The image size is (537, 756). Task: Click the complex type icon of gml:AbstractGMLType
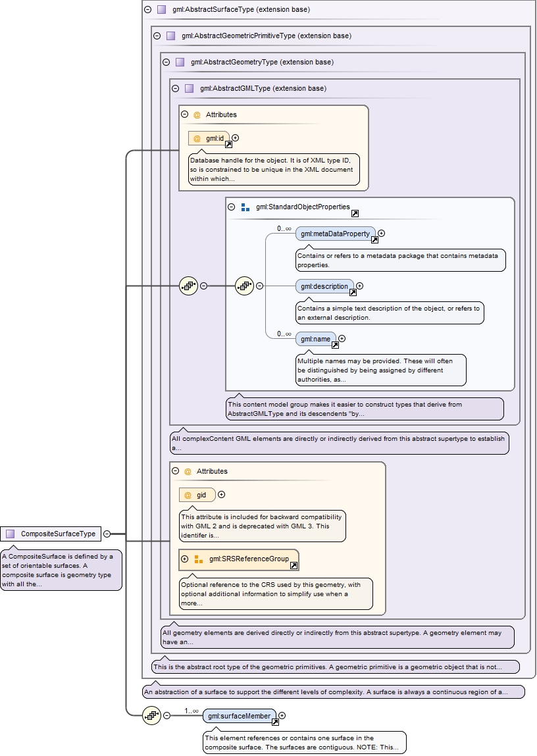pos(189,89)
